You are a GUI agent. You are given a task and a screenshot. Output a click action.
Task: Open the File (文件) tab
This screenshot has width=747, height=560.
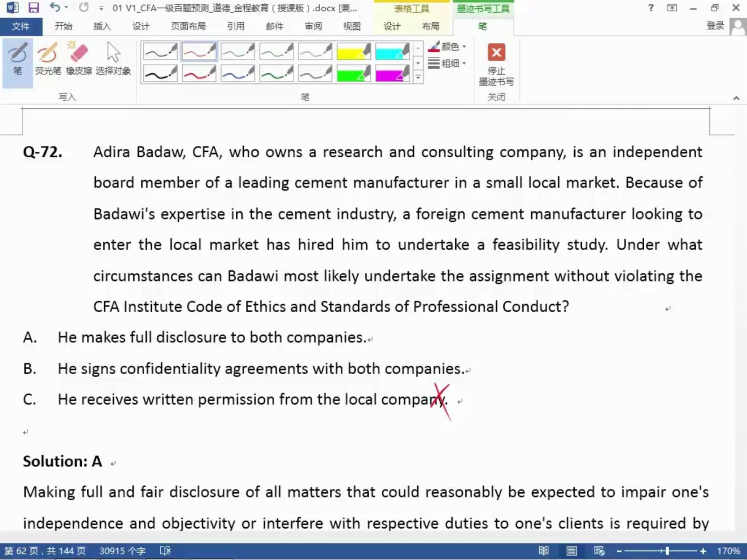pyautogui.click(x=21, y=26)
